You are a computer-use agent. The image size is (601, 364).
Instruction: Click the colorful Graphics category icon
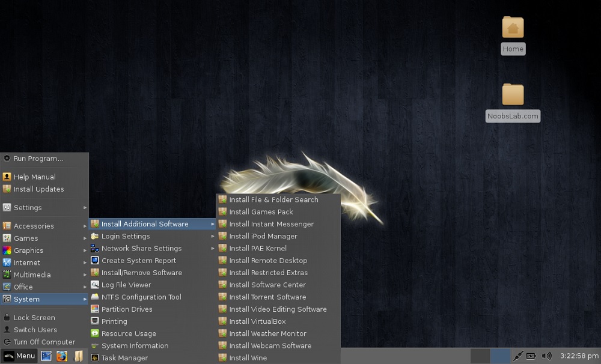[7, 250]
